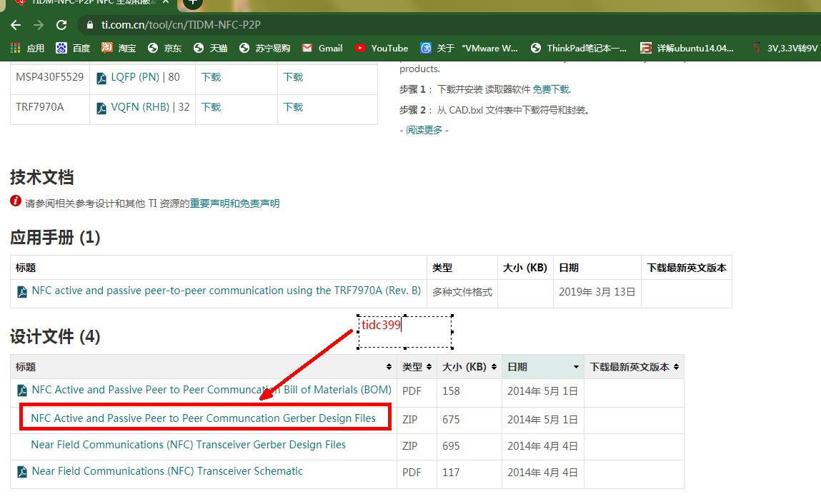The image size is (821, 504).
Task: Open Near Field Communications Transceiver Schematic PDF
Action: (167, 471)
